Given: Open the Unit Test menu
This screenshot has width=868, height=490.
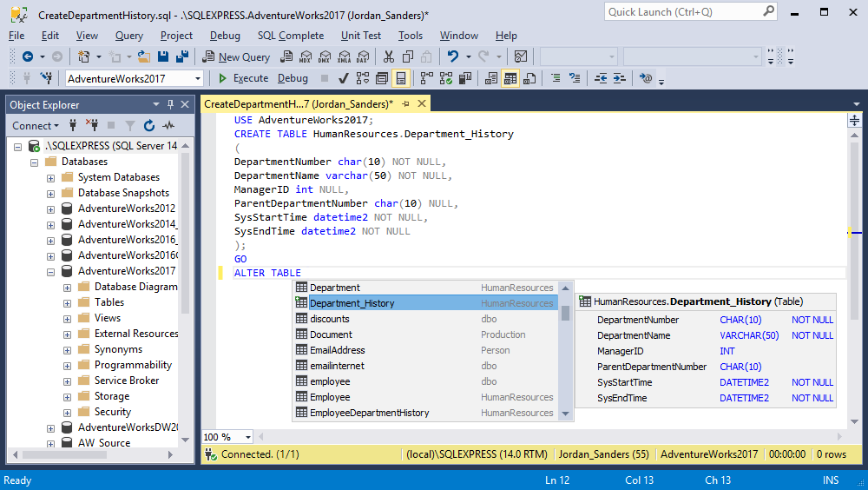Looking at the screenshot, I should [361, 36].
